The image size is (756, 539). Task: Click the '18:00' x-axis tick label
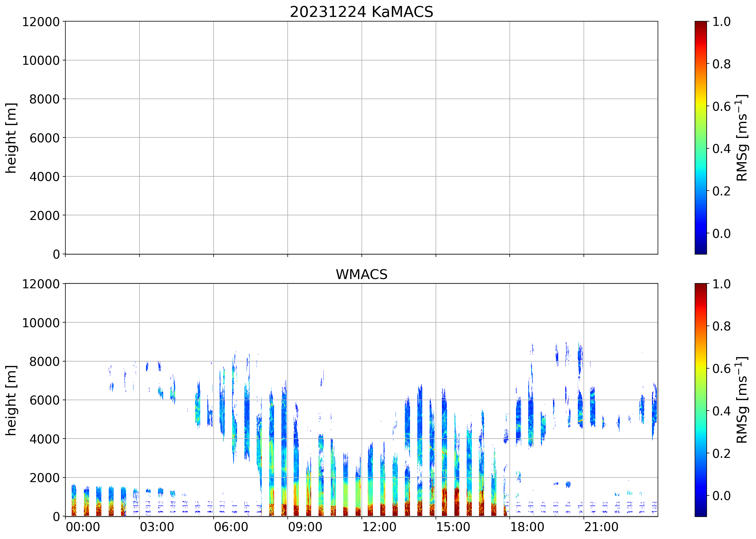[x=527, y=527]
